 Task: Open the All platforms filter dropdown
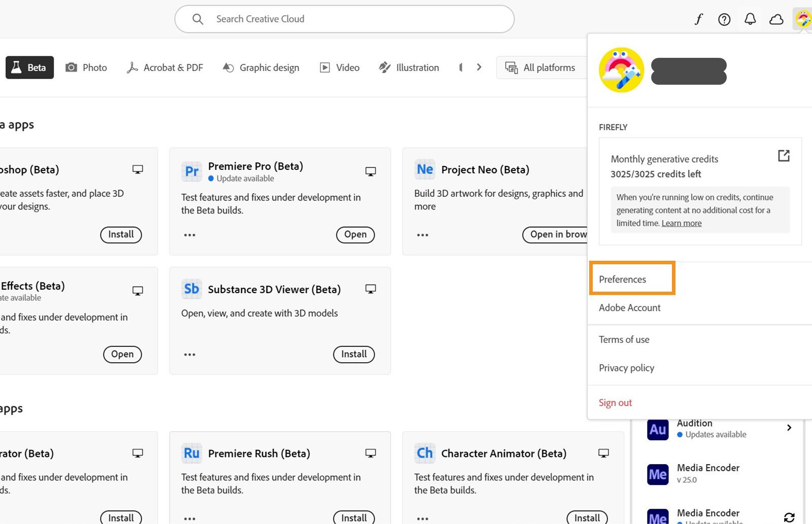point(541,67)
